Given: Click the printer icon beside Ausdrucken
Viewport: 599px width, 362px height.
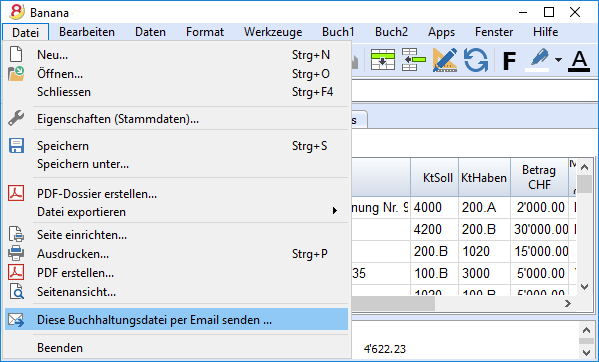Looking at the screenshot, I should tap(16, 254).
